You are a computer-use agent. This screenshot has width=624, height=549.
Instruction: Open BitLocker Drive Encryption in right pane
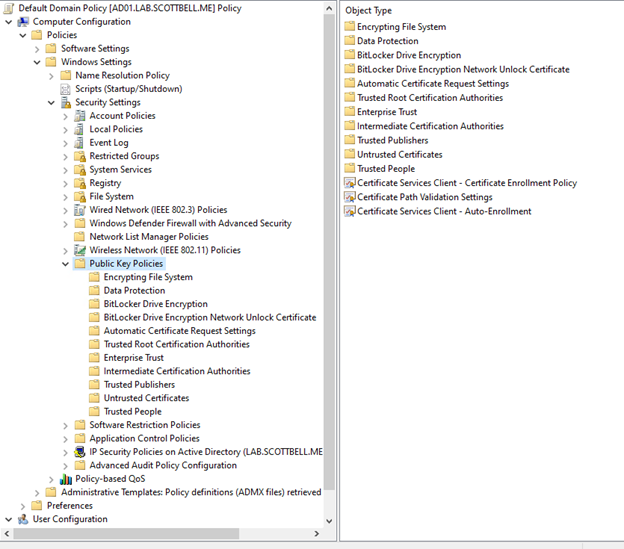pos(409,55)
